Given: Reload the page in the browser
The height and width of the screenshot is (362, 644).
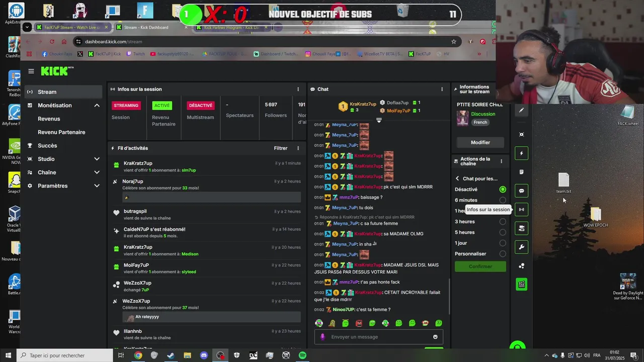Looking at the screenshot, I should click(x=52, y=42).
